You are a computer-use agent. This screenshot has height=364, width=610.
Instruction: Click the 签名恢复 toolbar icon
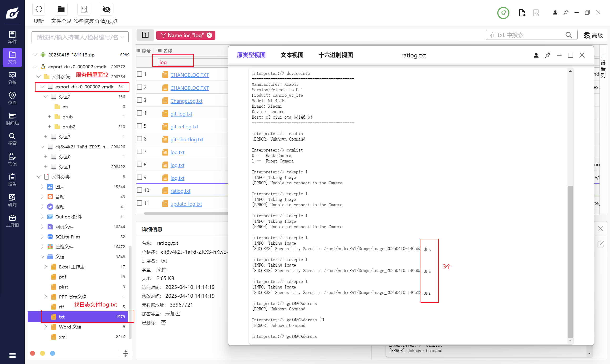(x=84, y=10)
